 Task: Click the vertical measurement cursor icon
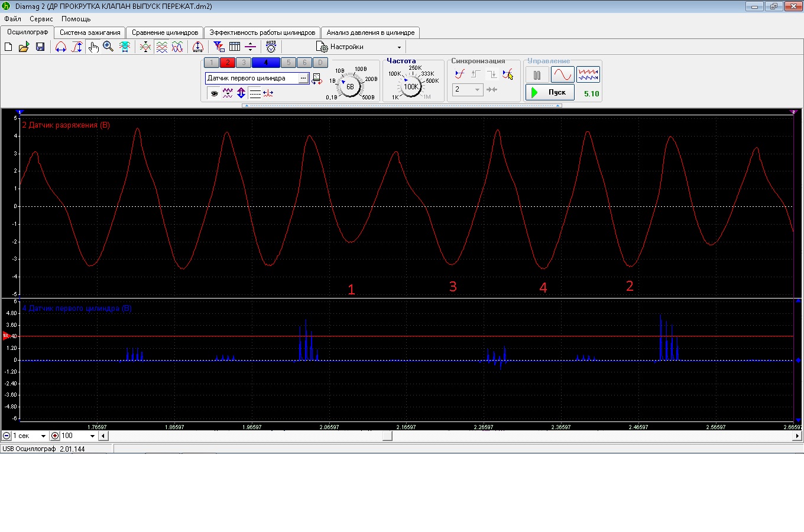click(x=77, y=47)
